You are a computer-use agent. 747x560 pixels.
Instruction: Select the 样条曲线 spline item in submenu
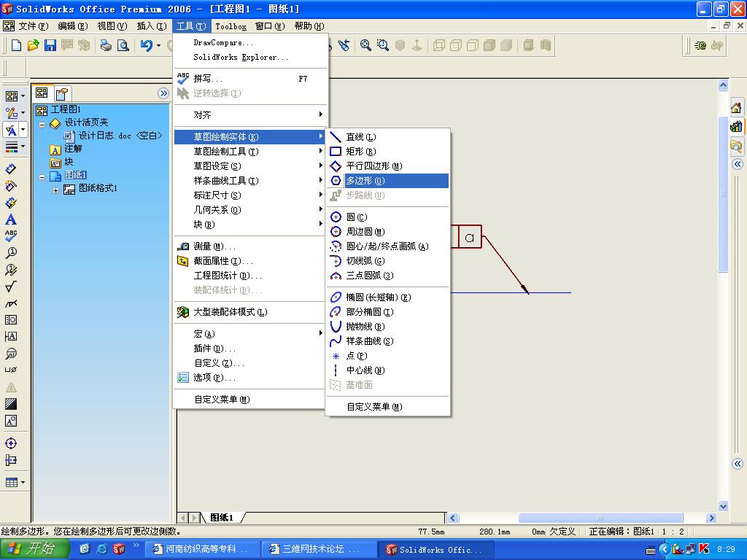click(387, 341)
